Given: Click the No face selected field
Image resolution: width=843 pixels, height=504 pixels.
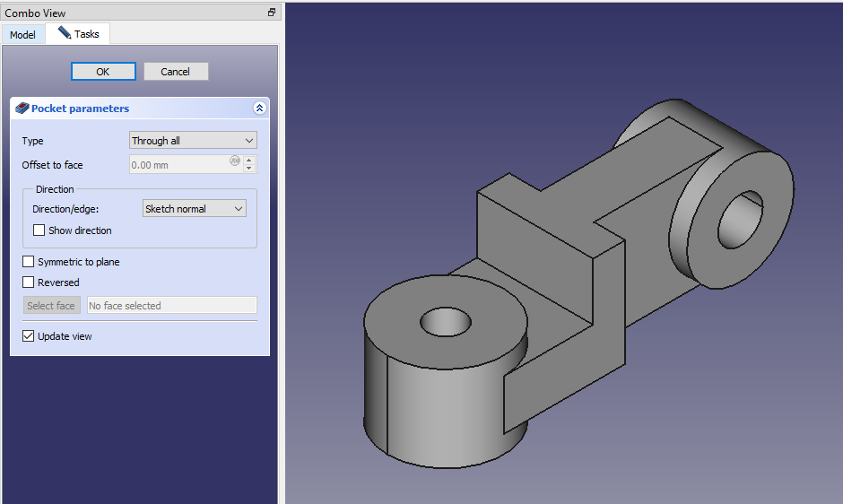Looking at the screenshot, I should (x=172, y=306).
